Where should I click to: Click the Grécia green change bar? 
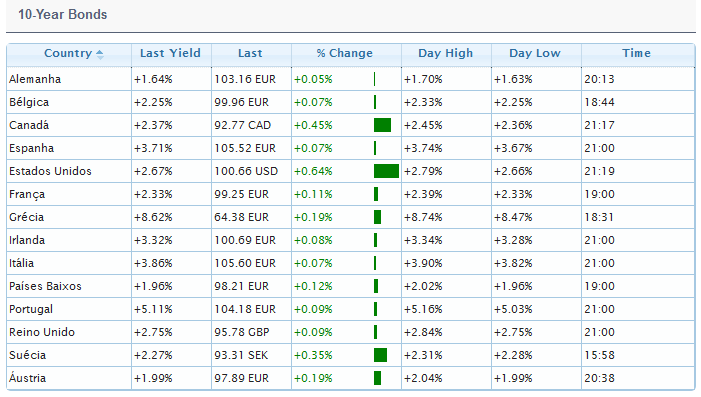[x=377, y=217]
